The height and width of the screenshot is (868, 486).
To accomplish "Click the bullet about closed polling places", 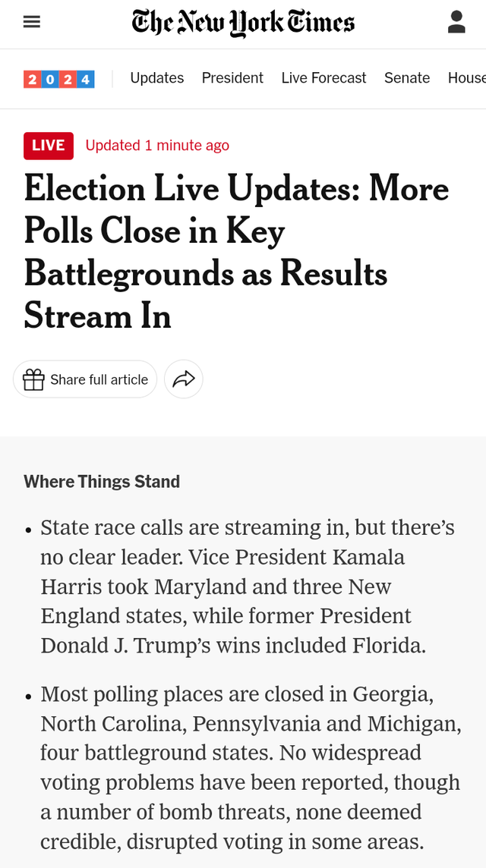I will 251,768.
